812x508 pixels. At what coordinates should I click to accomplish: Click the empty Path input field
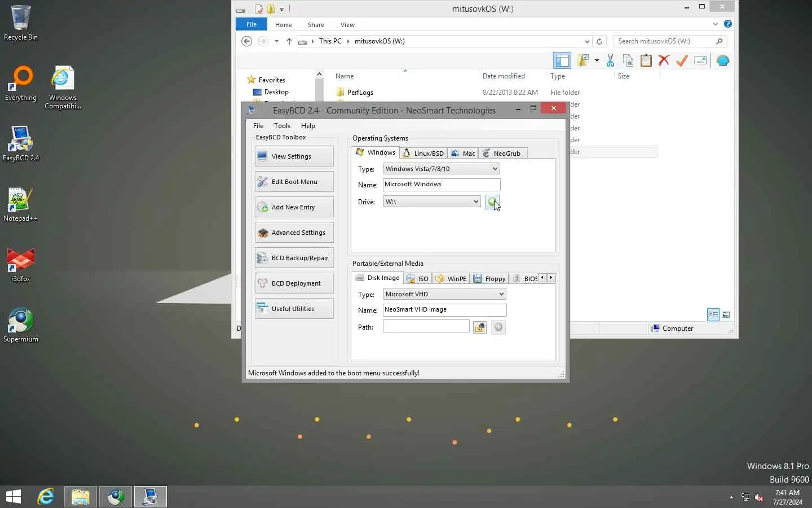coord(426,326)
